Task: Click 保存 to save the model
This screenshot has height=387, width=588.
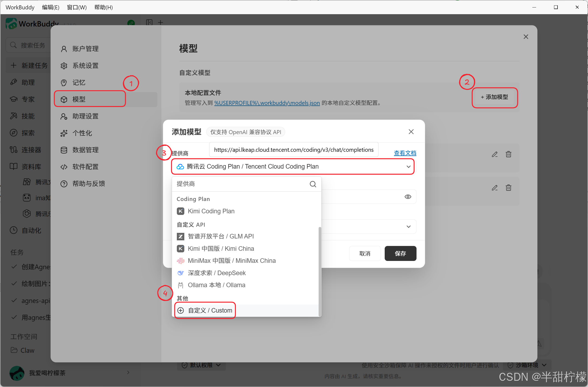Action: click(400, 253)
